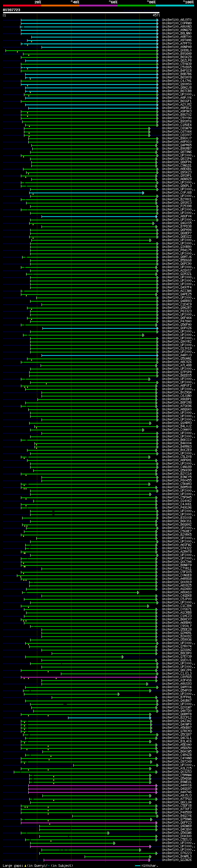Image resolution: width=197 pixels, height=868 pixels.
Task: Select UniRef100_C5LDY8 entry
Action: [177, 457]
